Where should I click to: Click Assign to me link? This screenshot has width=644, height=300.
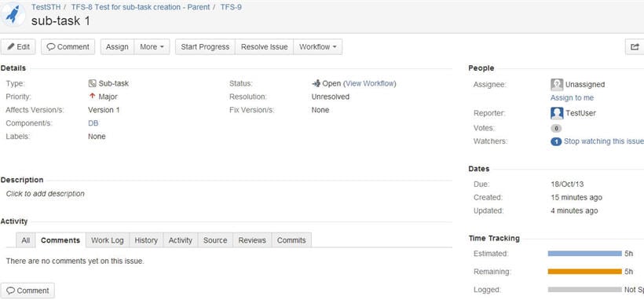(572, 98)
